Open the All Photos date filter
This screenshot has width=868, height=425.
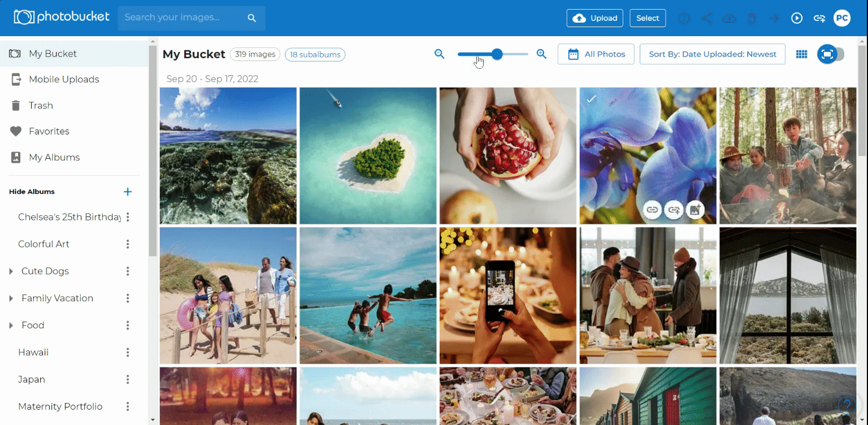coord(596,54)
